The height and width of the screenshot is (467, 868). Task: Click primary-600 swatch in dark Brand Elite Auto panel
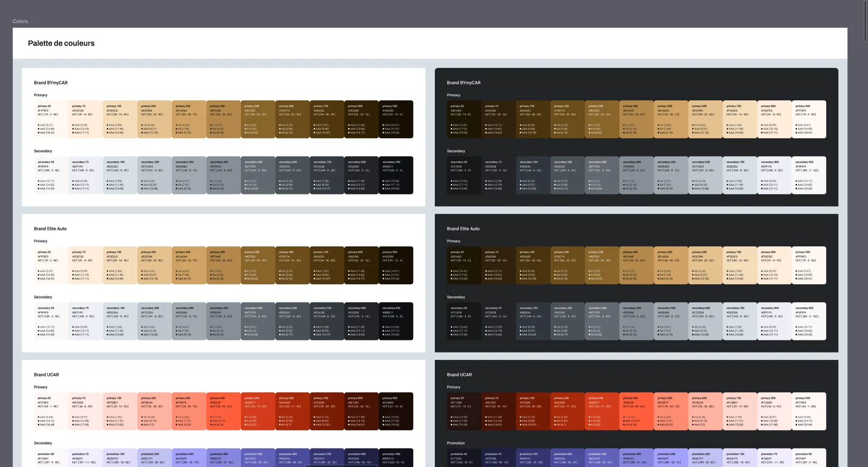tap(706, 265)
